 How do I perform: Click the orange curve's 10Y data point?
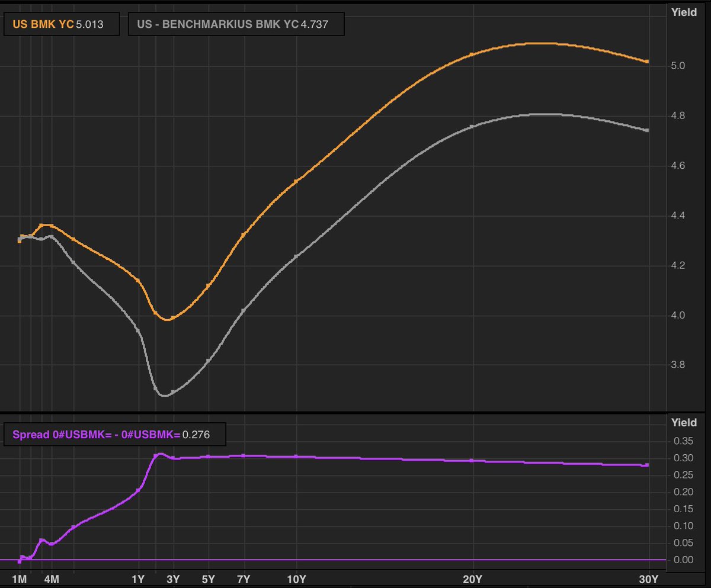(x=296, y=181)
